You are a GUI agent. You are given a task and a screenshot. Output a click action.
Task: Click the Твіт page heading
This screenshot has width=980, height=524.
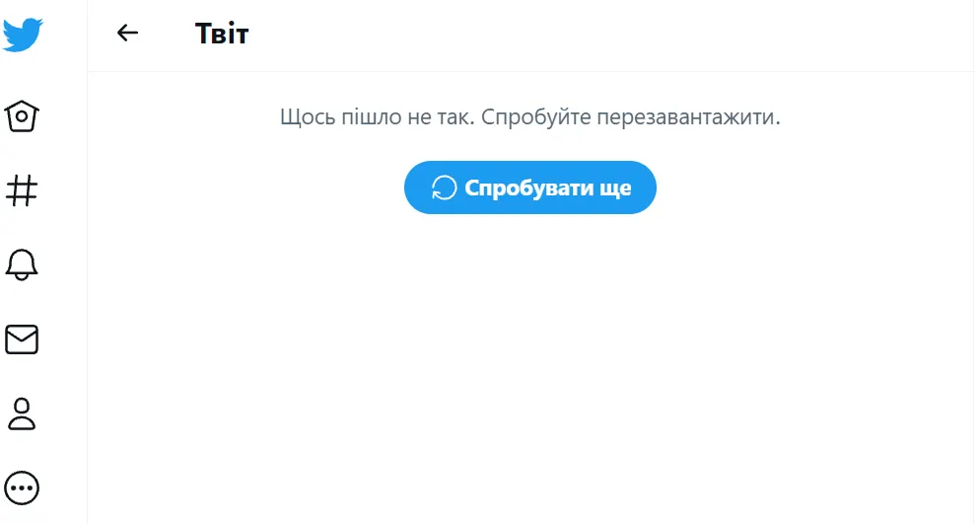click(x=222, y=35)
